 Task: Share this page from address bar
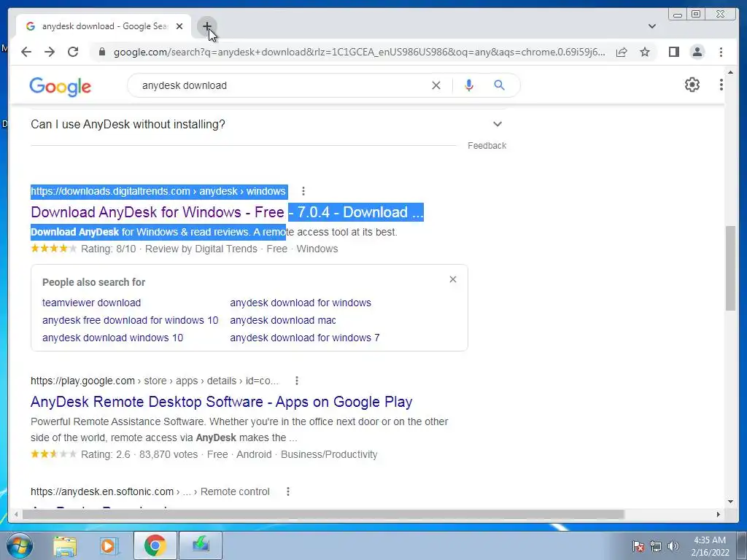click(622, 52)
